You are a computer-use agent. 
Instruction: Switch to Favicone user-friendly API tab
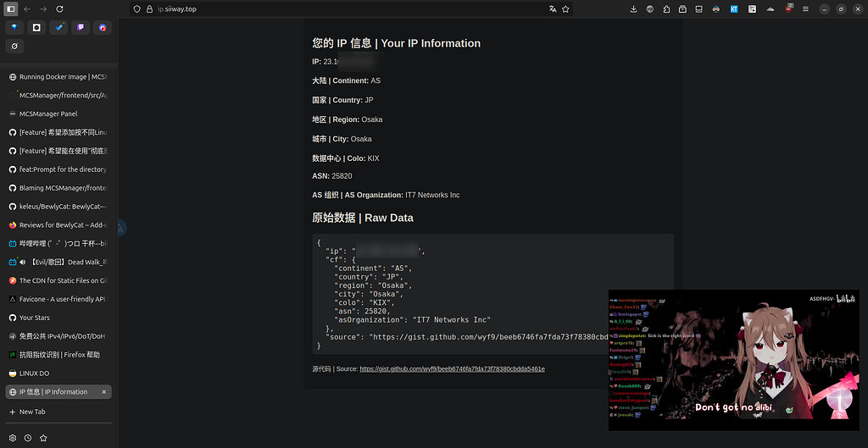[x=58, y=299]
